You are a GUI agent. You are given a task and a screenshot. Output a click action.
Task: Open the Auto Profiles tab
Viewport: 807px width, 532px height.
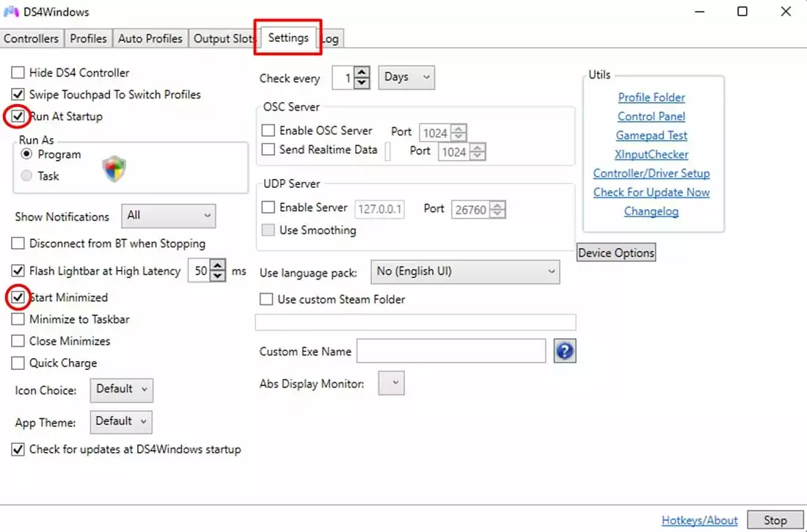point(150,39)
